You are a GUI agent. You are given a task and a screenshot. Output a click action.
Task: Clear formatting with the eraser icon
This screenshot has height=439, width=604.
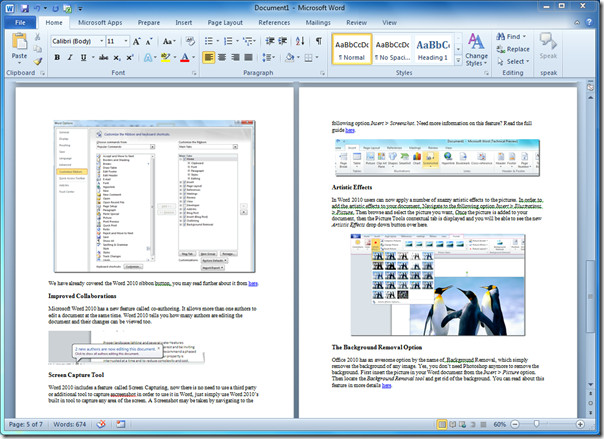point(190,41)
